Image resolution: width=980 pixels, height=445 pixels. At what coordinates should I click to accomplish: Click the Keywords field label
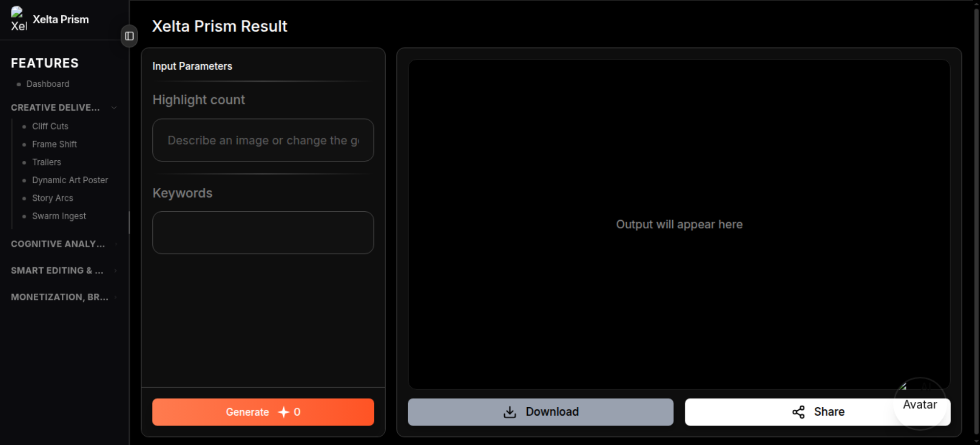pos(182,193)
